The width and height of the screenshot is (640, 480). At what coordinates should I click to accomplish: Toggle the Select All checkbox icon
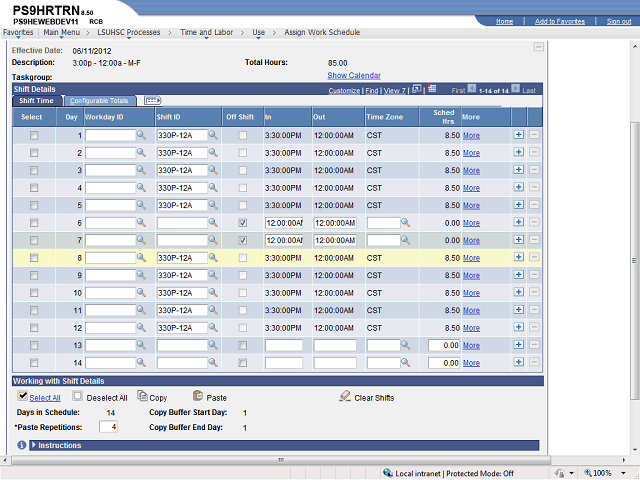point(22,396)
